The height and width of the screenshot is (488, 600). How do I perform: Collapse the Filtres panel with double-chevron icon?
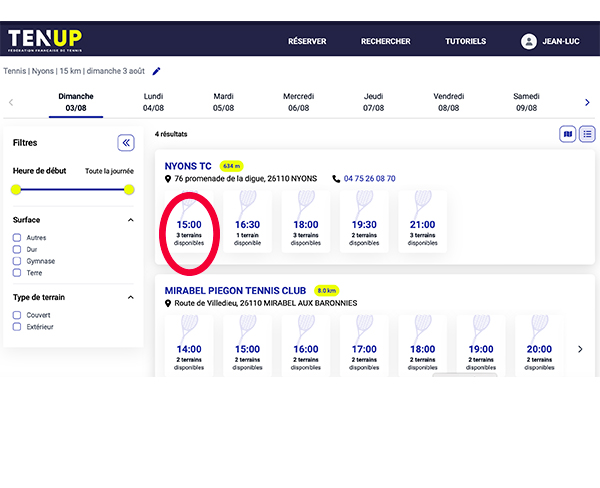point(126,143)
